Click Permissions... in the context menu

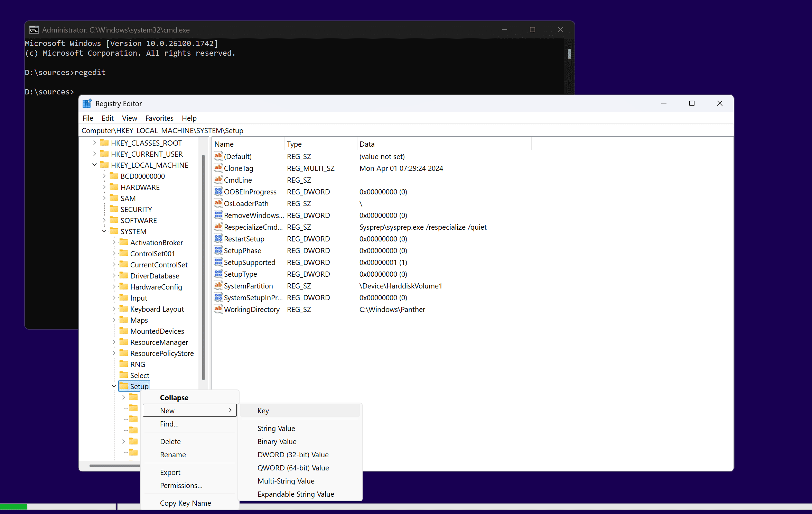tap(181, 485)
